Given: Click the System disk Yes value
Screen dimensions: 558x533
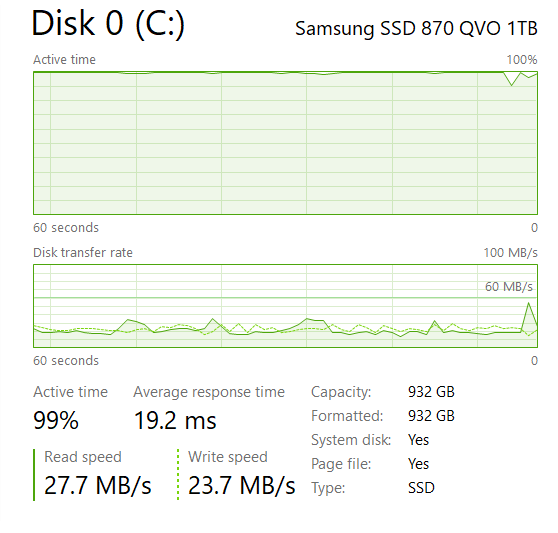Looking at the screenshot, I should [x=418, y=440].
